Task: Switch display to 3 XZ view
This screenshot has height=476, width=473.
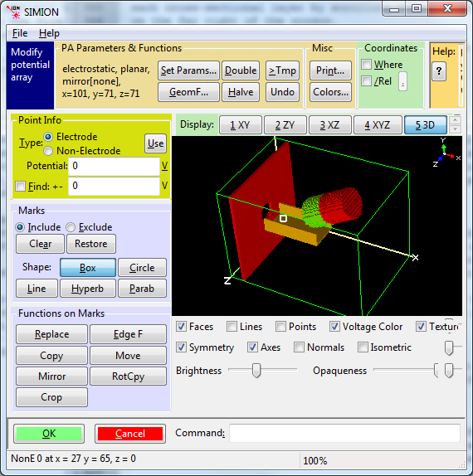Action: click(x=330, y=124)
